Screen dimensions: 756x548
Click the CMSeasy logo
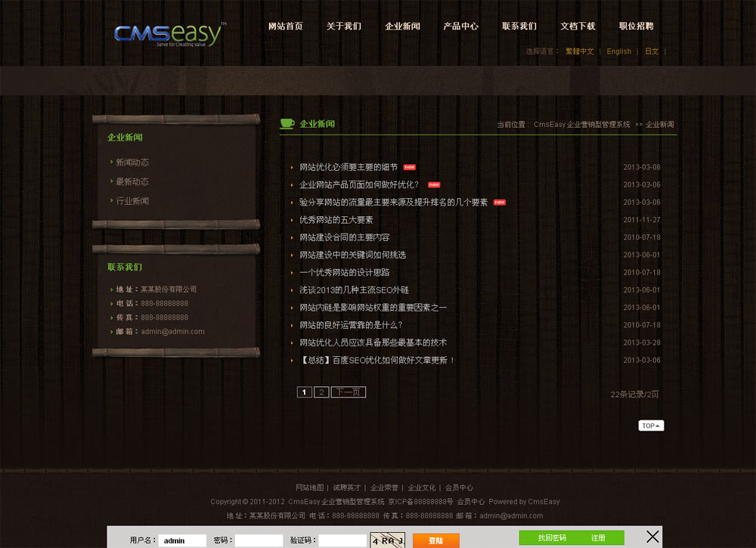pyautogui.click(x=169, y=33)
